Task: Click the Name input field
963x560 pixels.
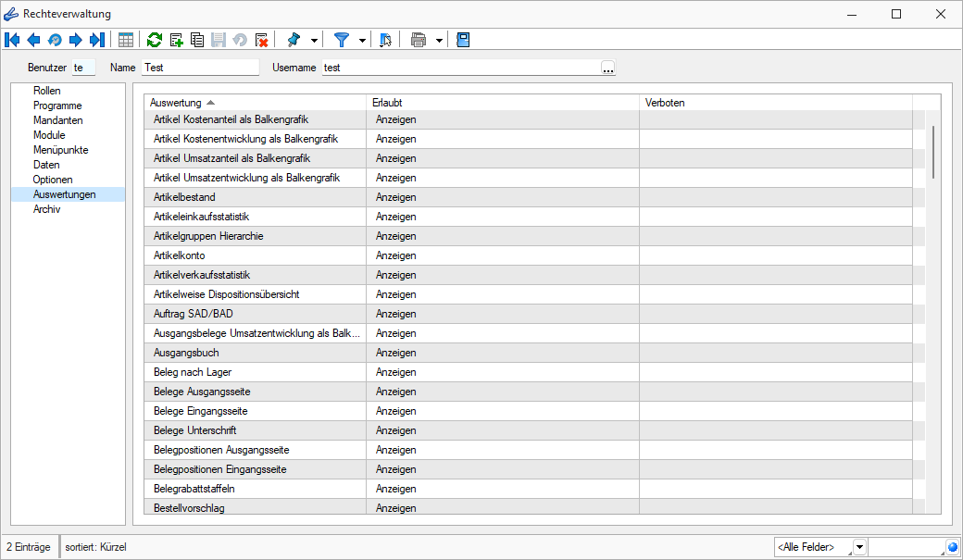Action: click(200, 68)
